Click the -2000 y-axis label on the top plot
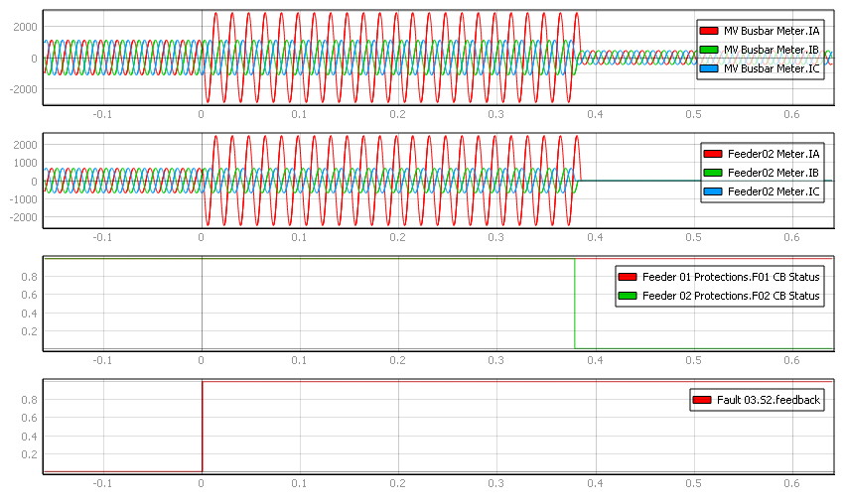Image resolution: width=844 pixels, height=504 pixels. [22, 89]
